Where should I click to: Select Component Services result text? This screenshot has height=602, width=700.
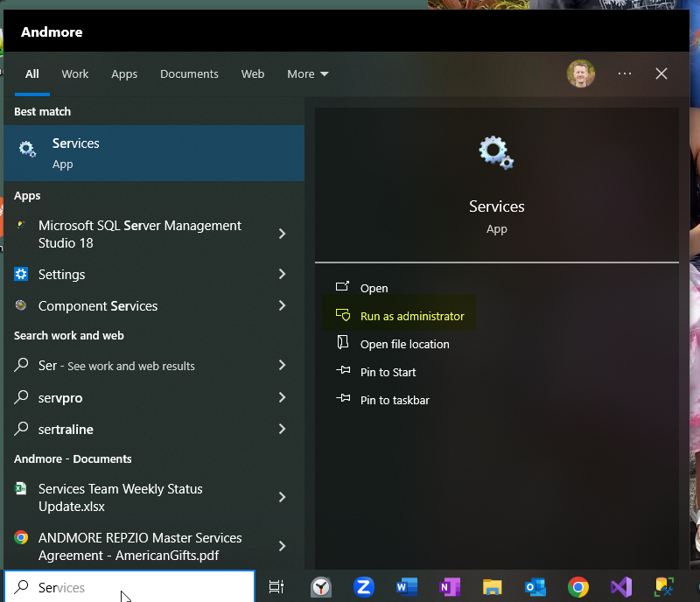pos(98,306)
